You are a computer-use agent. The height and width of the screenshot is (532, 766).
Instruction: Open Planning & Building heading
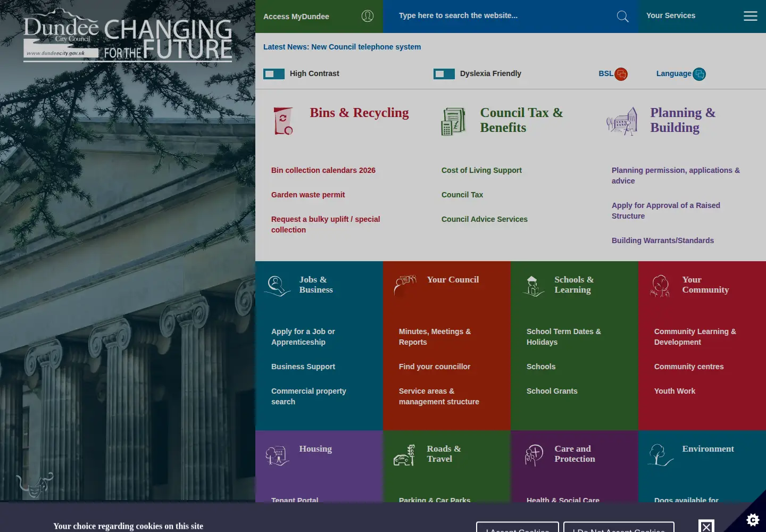(683, 120)
